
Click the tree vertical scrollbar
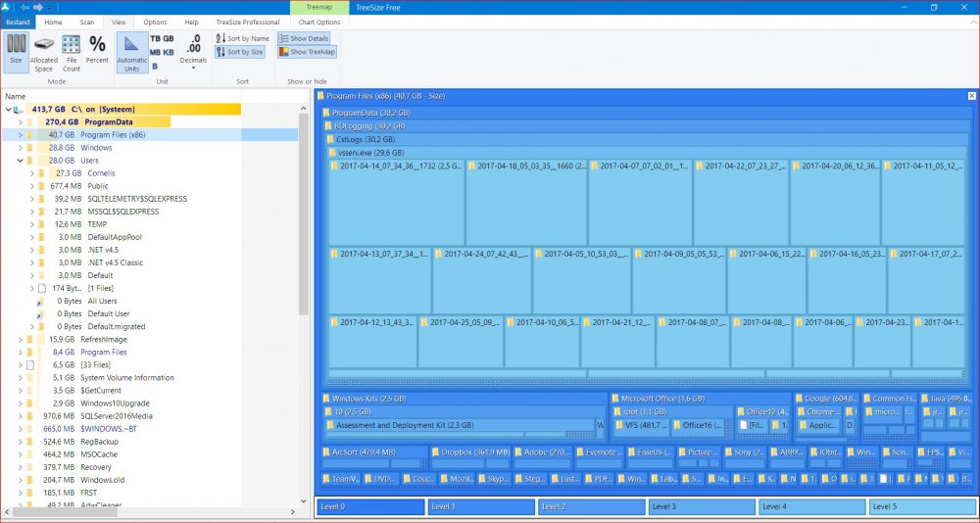pos(304,213)
